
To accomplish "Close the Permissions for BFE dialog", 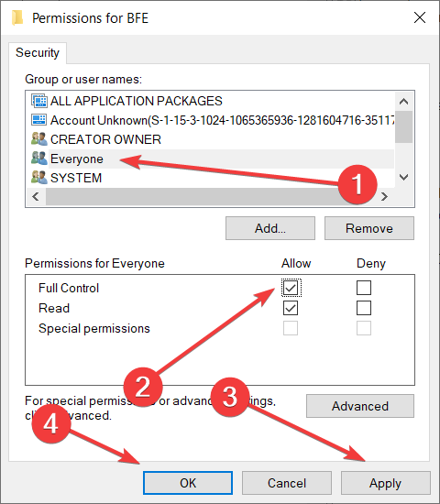I will click(x=420, y=17).
